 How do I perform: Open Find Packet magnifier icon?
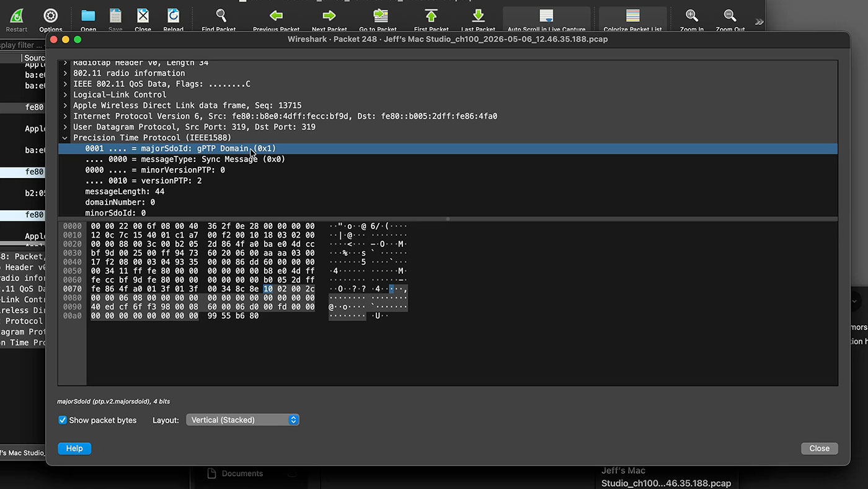pos(220,16)
